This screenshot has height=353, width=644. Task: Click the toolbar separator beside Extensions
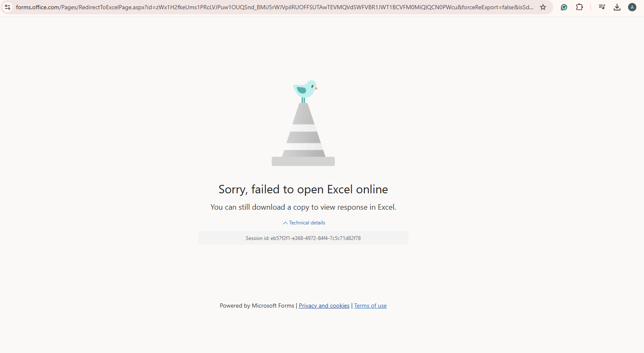pos(591,7)
